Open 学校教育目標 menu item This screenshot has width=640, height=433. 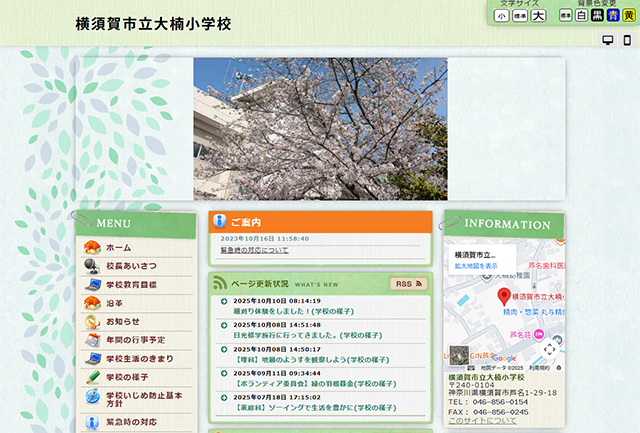tap(131, 285)
